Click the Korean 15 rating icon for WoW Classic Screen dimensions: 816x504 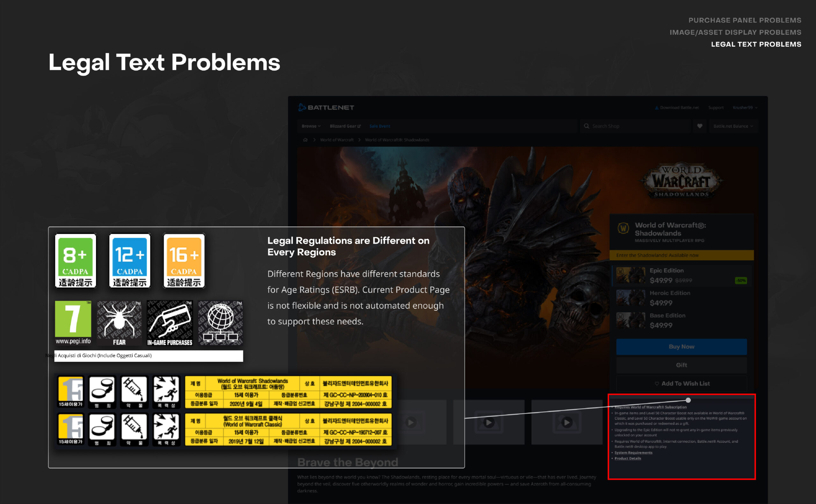tap(70, 429)
